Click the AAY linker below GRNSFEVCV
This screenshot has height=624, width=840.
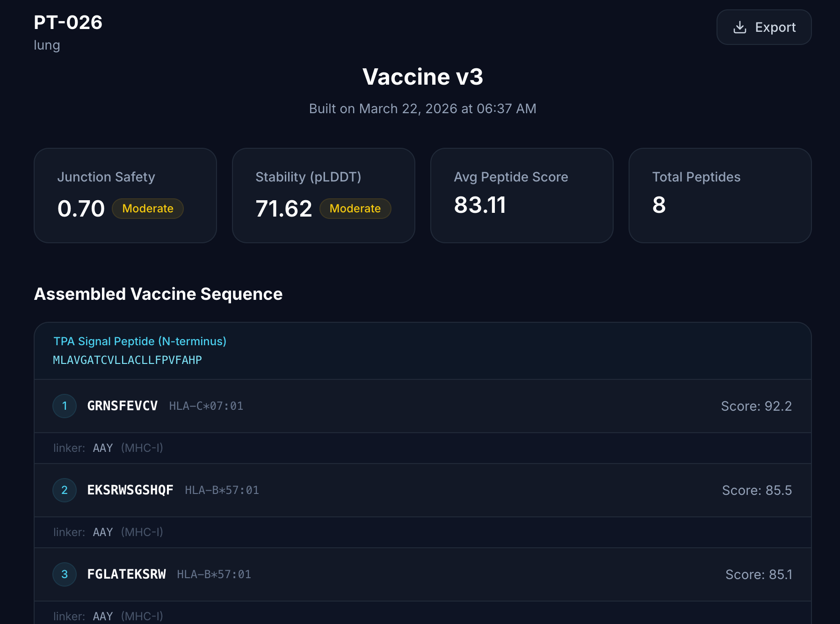[103, 448]
